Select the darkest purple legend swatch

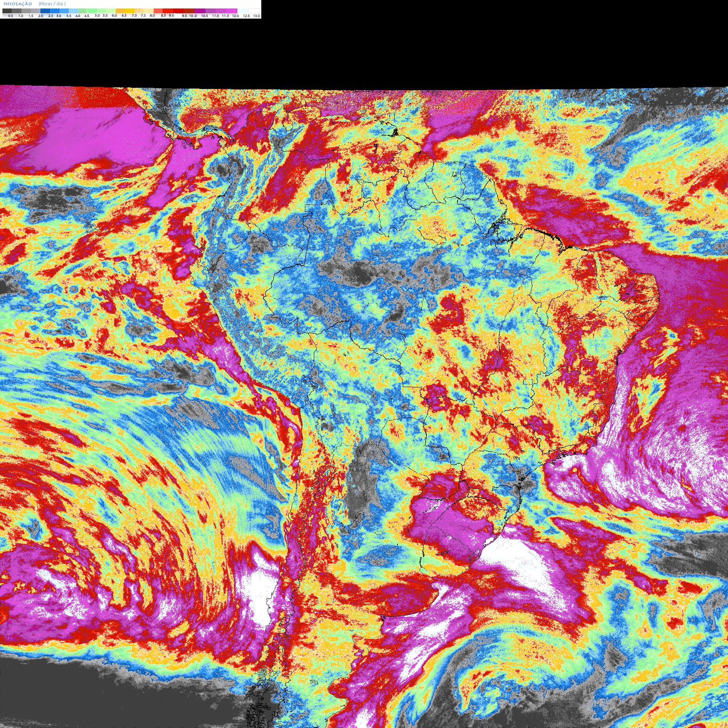[x=200, y=11]
